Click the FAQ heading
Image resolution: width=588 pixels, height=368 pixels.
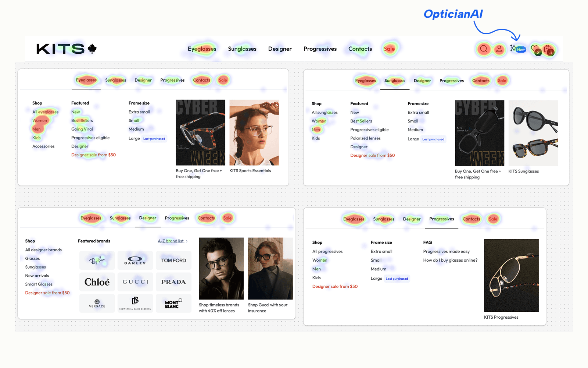(x=427, y=243)
